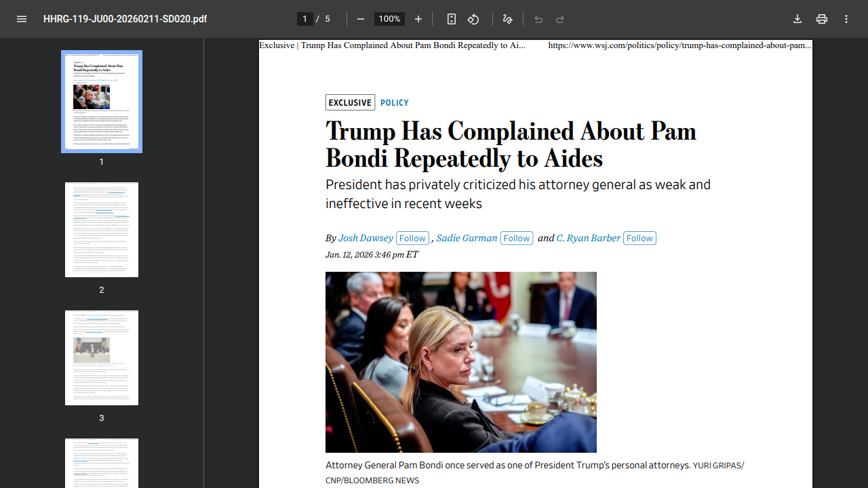Follow author C. Ryan Barber
This screenshot has height=488, width=868.
639,238
